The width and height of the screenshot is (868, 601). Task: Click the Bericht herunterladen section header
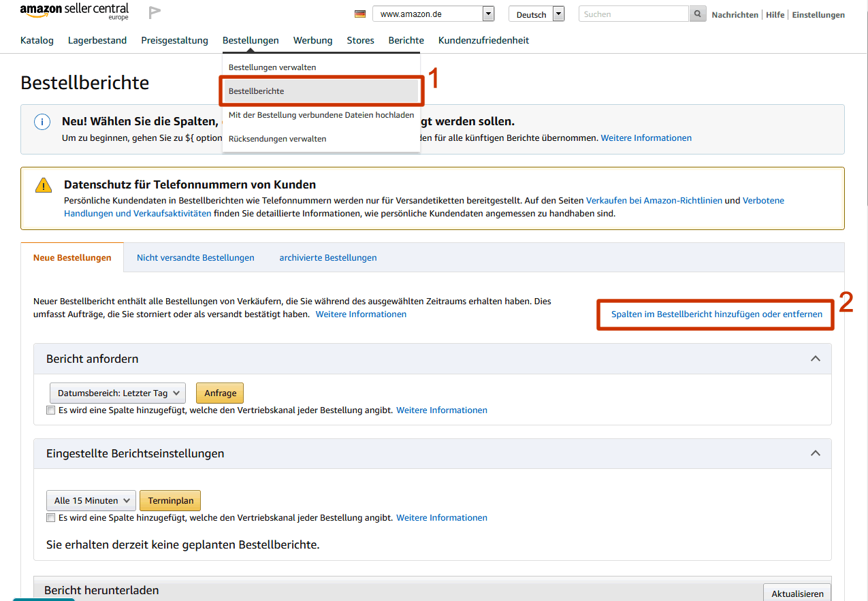101,590
